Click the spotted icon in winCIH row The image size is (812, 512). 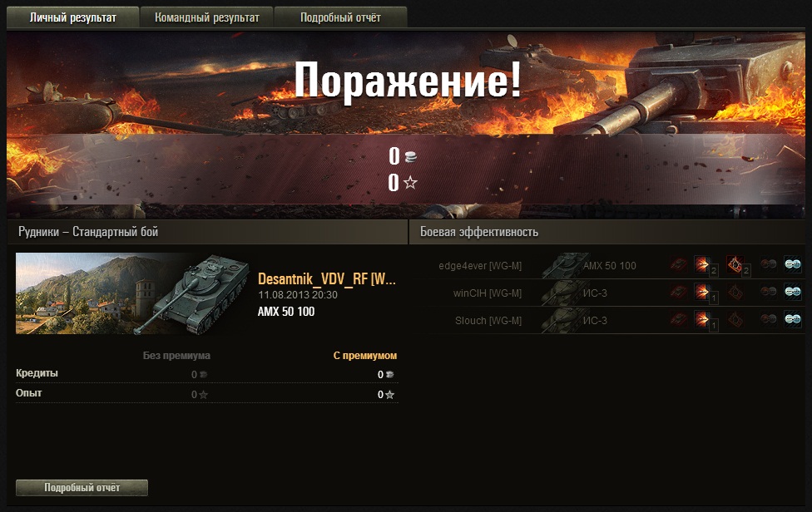(x=792, y=293)
